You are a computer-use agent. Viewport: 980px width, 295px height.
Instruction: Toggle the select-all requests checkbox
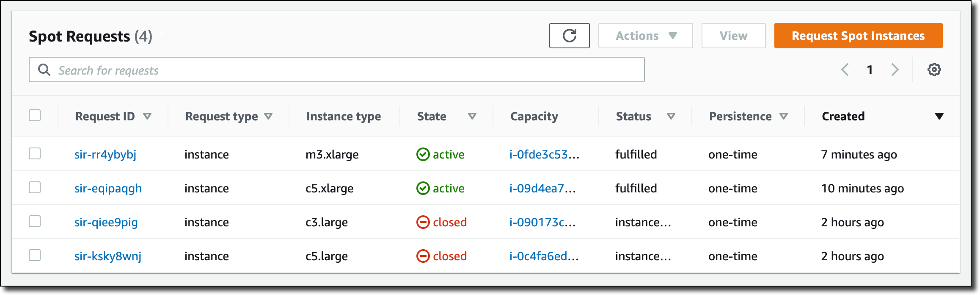[35, 116]
